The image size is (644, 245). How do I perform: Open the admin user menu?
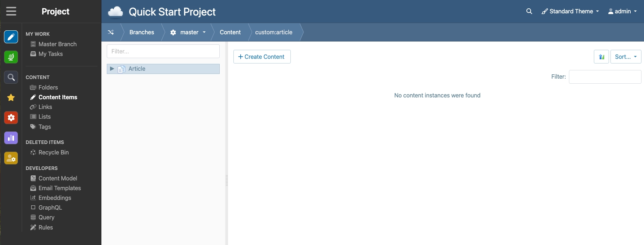[x=622, y=11]
